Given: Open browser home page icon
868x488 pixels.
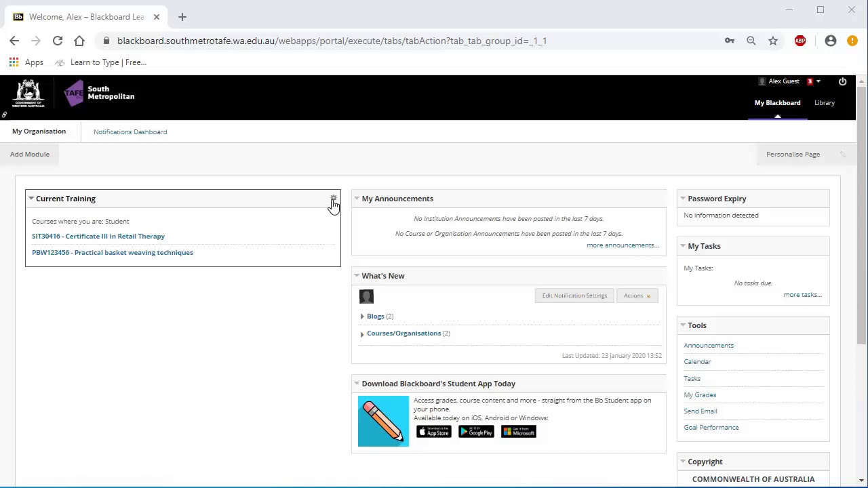Looking at the screenshot, I should (x=79, y=41).
